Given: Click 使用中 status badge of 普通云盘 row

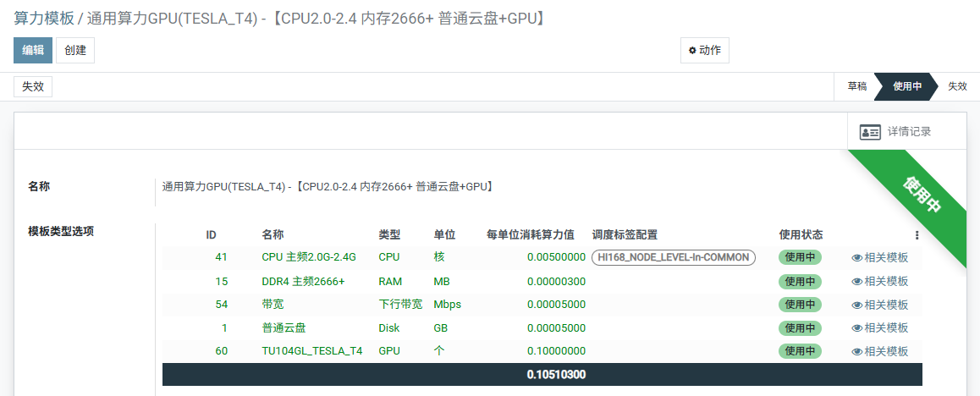Looking at the screenshot, I should (800, 327).
